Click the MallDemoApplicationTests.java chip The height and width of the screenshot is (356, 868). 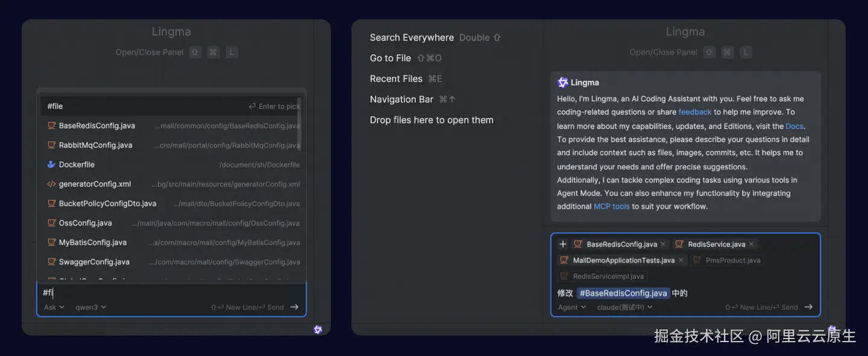622,260
